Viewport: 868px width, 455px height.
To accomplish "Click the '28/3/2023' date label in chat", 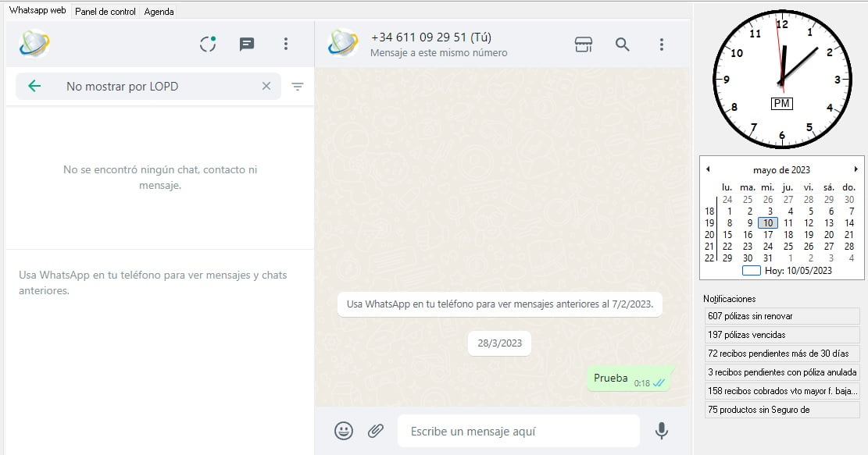I will [499, 343].
